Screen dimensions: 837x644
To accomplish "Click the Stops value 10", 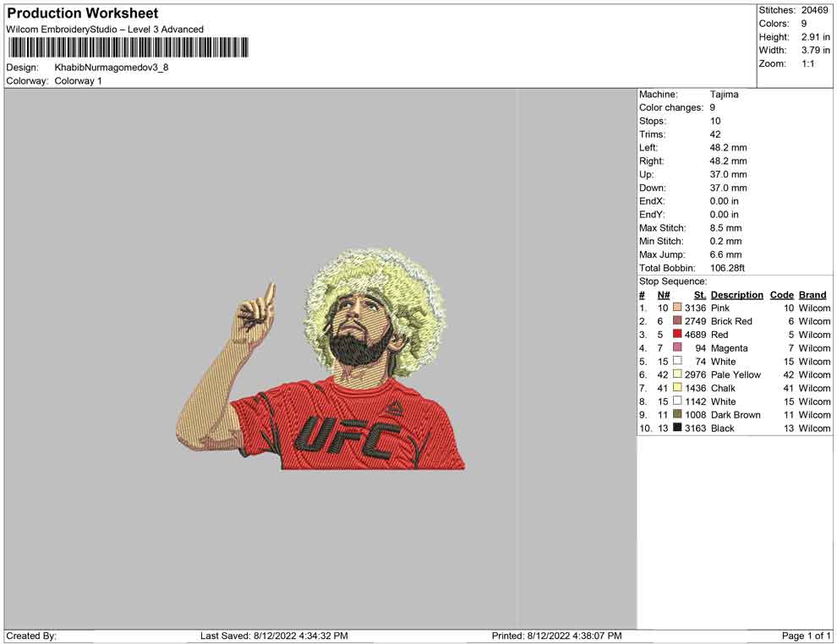I will pyautogui.click(x=715, y=121).
